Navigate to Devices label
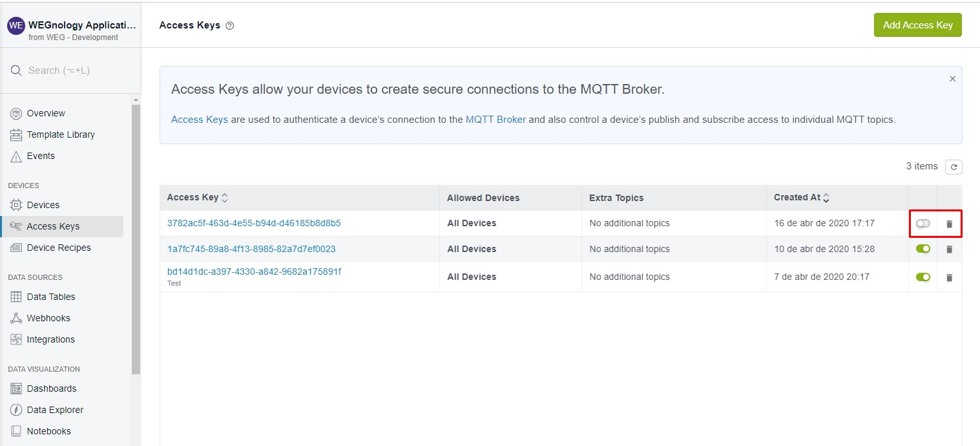The image size is (980, 446). pos(43,205)
